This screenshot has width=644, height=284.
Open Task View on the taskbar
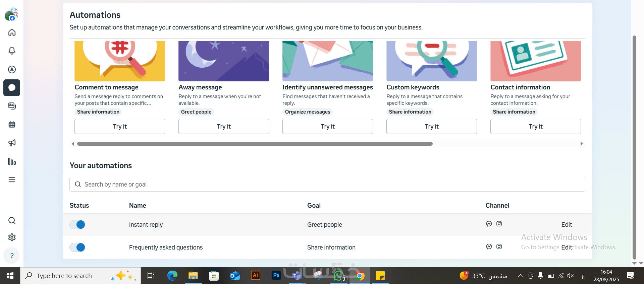[151, 276]
